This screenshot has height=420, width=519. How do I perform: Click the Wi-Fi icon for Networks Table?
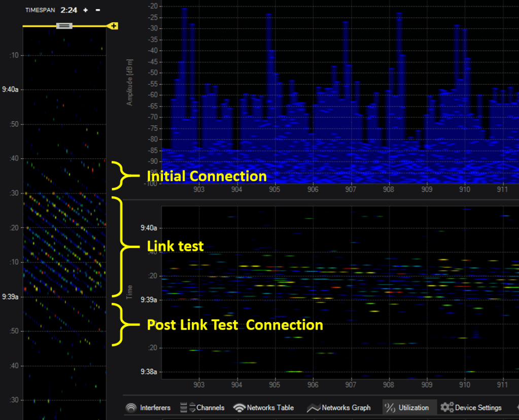point(239,407)
